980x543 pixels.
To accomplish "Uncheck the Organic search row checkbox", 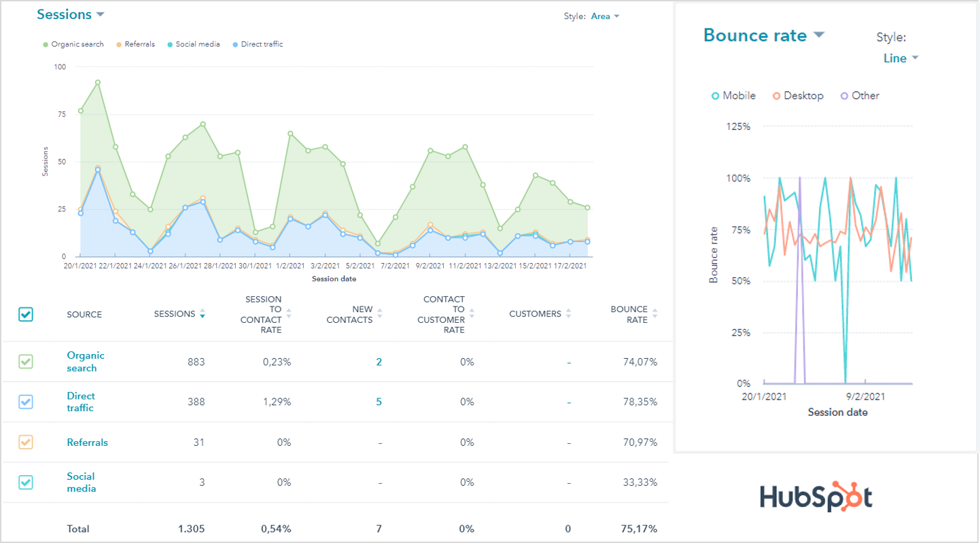I will 26,362.
